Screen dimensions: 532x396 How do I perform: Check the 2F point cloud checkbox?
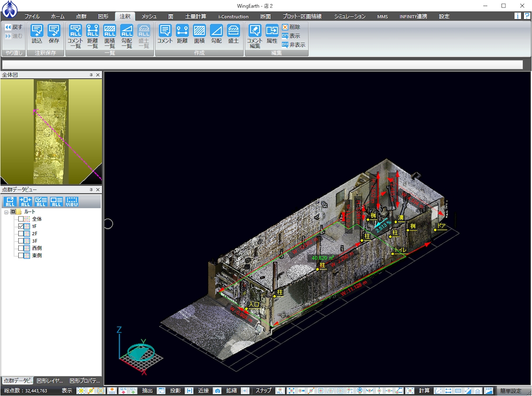tap(21, 234)
